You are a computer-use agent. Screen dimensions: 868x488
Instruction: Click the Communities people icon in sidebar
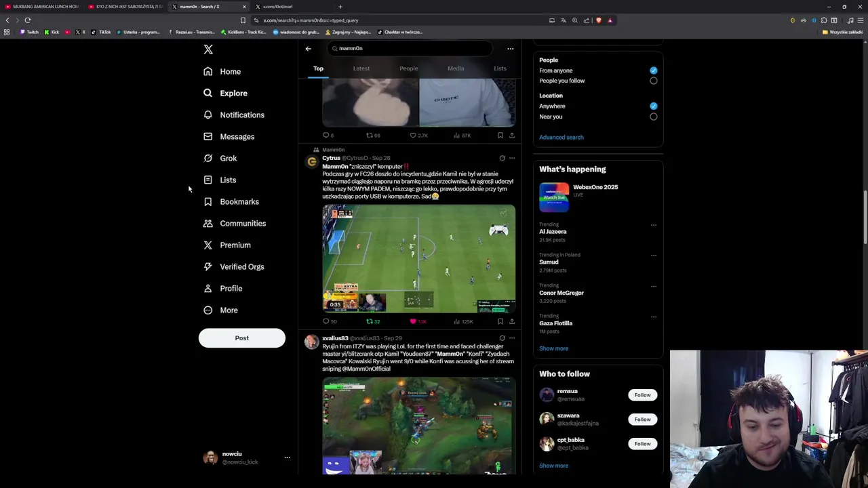(x=208, y=223)
